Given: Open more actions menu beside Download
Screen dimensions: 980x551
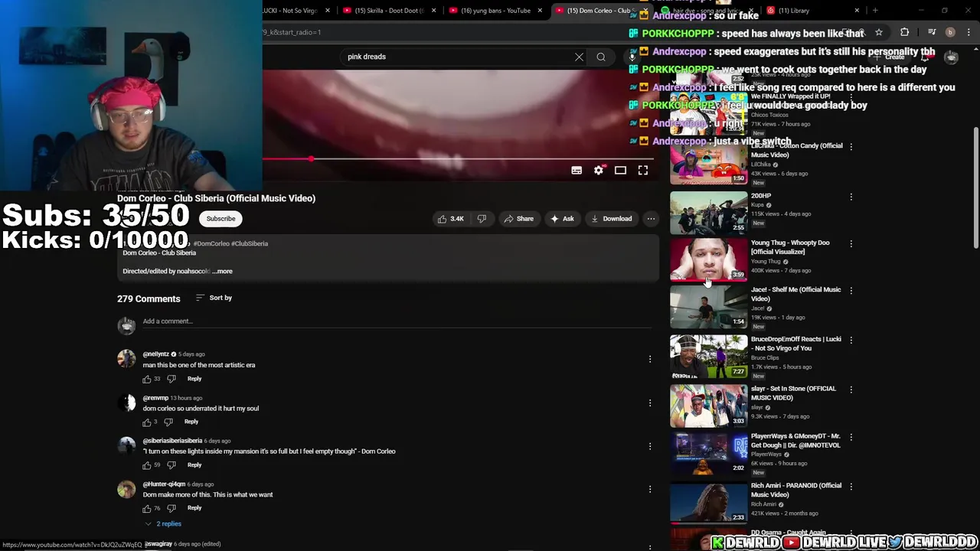Looking at the screenshot, I should click(x=651, y=219).
